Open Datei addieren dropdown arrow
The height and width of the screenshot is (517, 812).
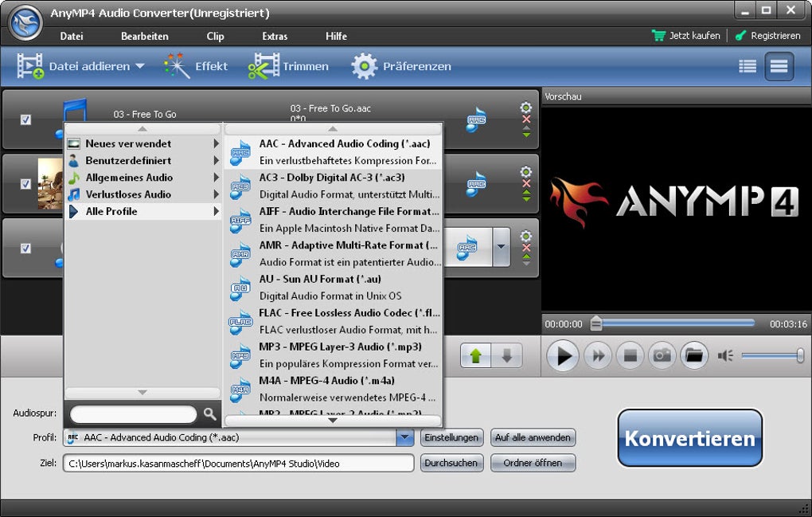pos(140,66)
